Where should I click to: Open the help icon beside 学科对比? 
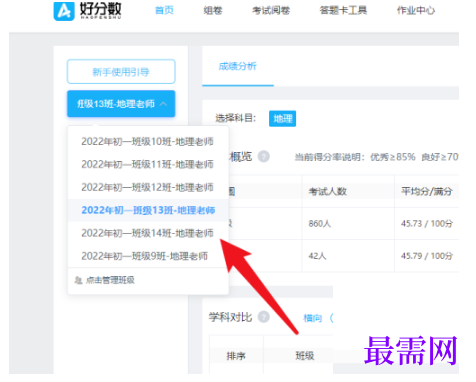(x=264, y=317)
